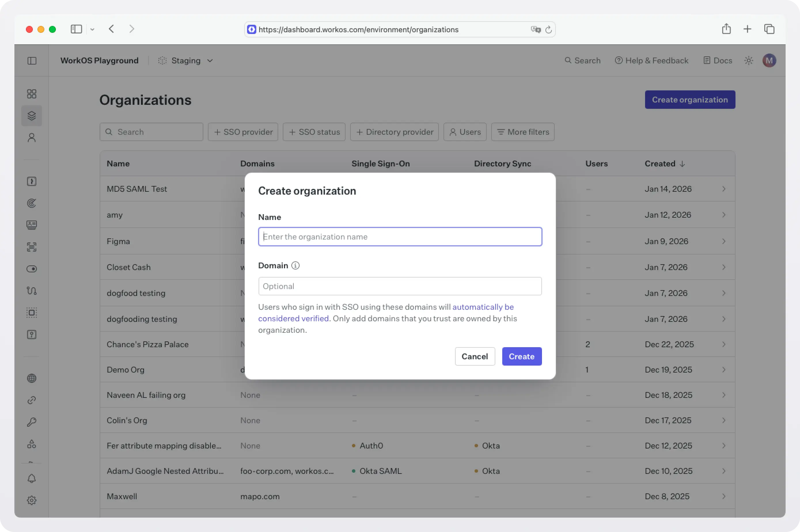This screenshot has width=800, height=532.
Task: Open Organizations via the layers sidebar icon
Action: click(x=32, y=115)
